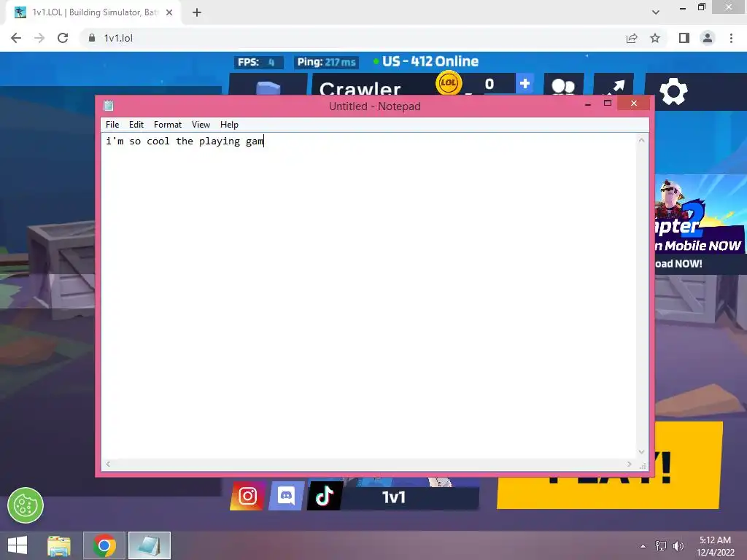The width and height of the screenshot is (747, 560).
Task: Go back in Chrome
Action: click(x=16, y=38)
